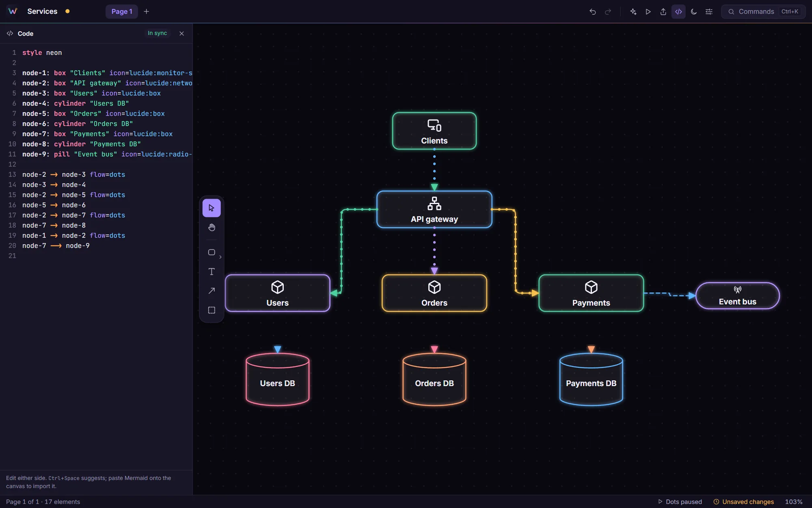Click the redo arrow icon

[608, 12]
